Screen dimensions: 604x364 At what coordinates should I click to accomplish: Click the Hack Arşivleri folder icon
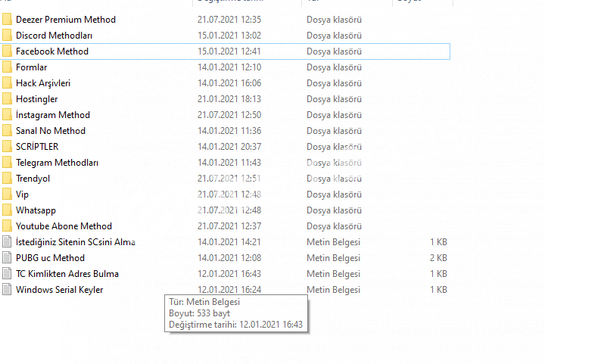[x=7, y=82]
